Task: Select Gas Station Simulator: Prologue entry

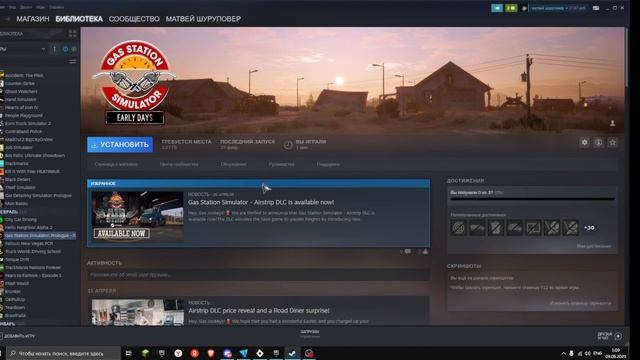Action: pos(39,236)
